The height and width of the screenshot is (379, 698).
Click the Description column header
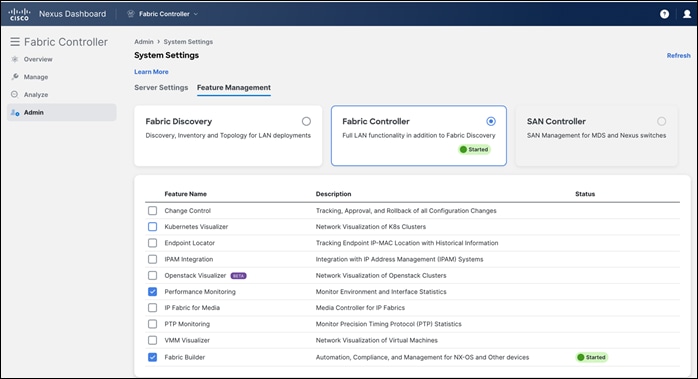pyautogui.click(x=333, y=194)
